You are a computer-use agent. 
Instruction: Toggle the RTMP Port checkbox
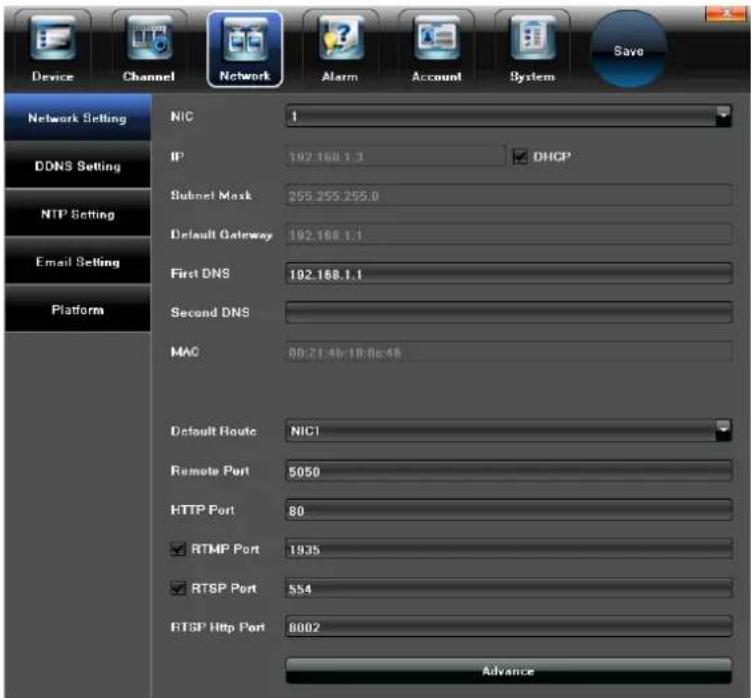coord(178,549)
